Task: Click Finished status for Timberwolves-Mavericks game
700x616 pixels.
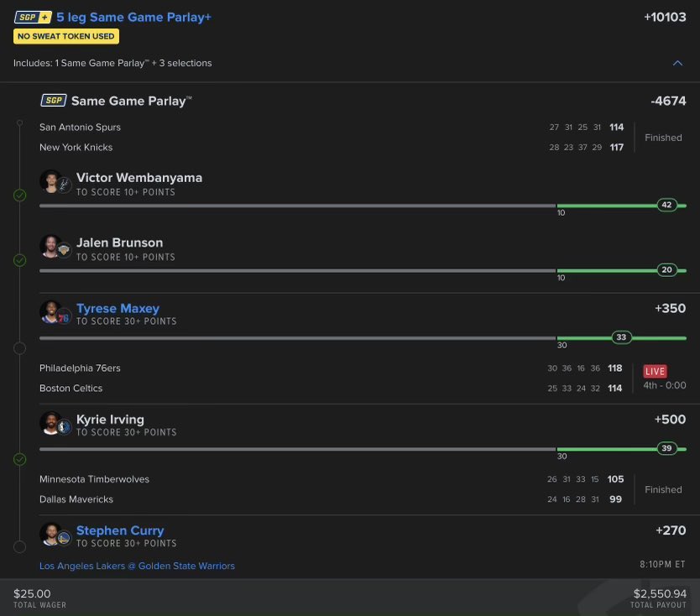Action: click(x=663, y=490)
